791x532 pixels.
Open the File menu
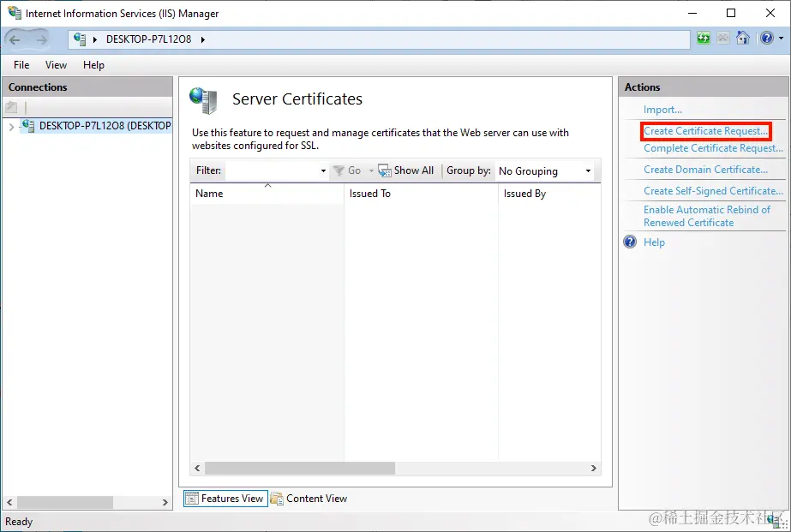pyautogui.click(x=21, y=65)
